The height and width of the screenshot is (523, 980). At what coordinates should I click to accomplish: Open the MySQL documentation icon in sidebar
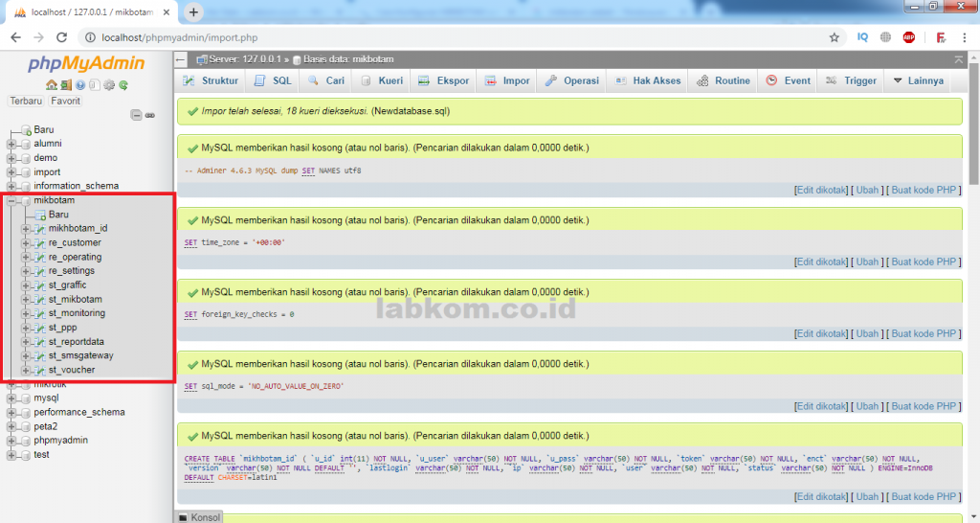pyautogui.click(x=95, y=85)
